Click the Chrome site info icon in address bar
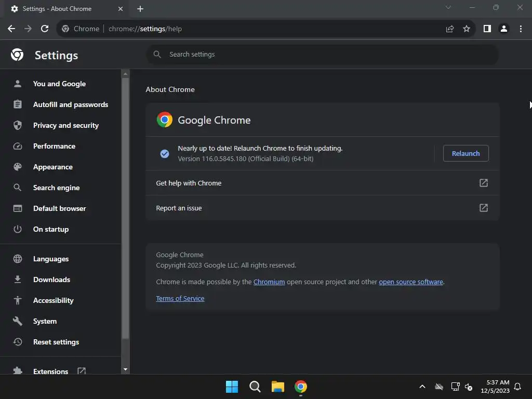Image resolution: width=532 pixels, height=399 pixels. tap(65, 29)
